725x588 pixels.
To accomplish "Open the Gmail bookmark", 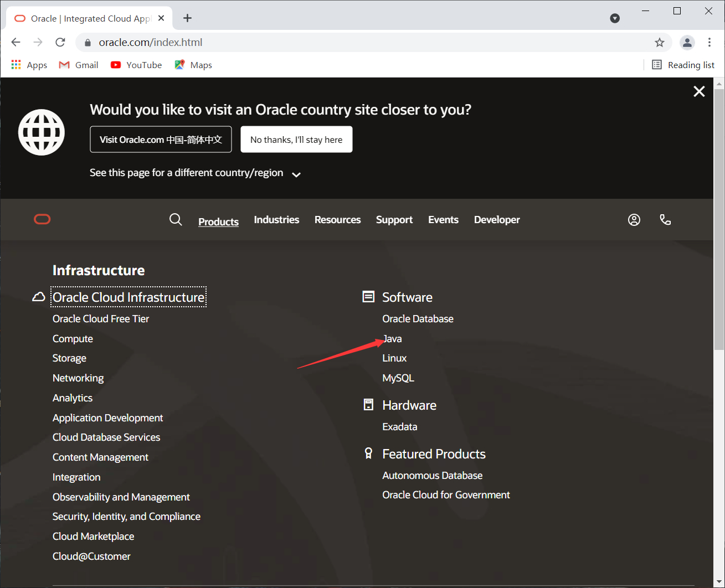I will (x=79, y=65).
